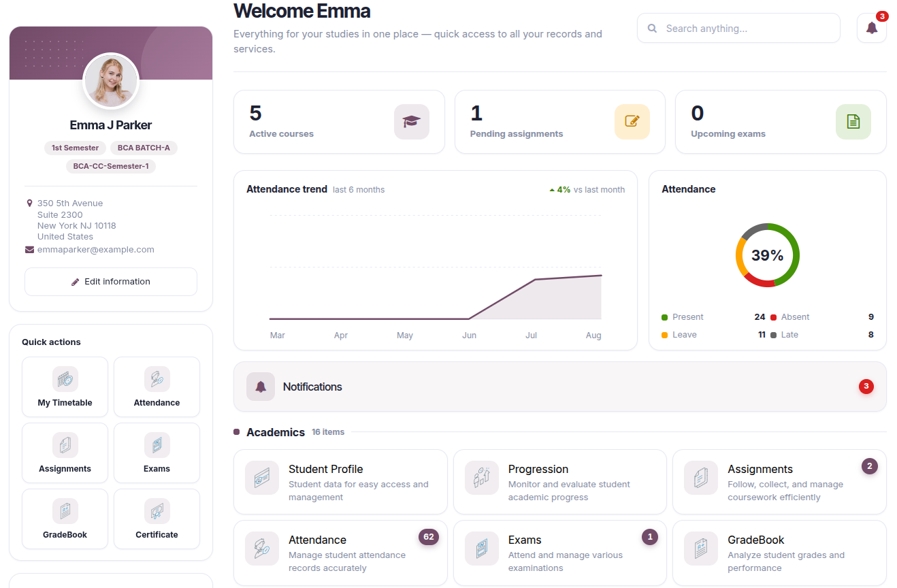Viewport: 897px width, 588px height.
Task: Click the Upcoming exams document icon
Action: tap(853, 122)
